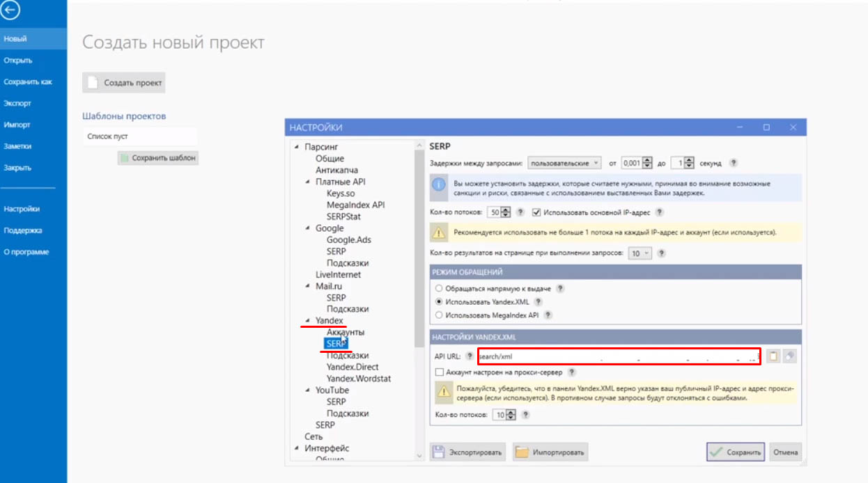868x483 pixels.
Task: Click the 'Отмена' button
Action: (x=785, y=452)
